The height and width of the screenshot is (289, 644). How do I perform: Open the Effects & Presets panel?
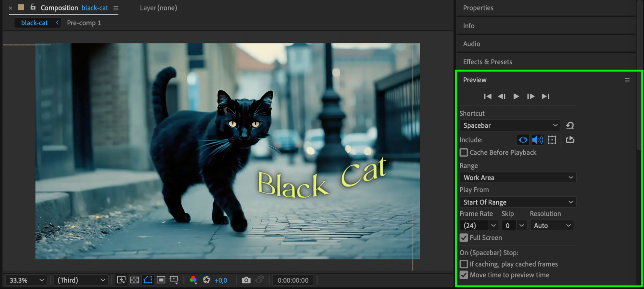487,62
